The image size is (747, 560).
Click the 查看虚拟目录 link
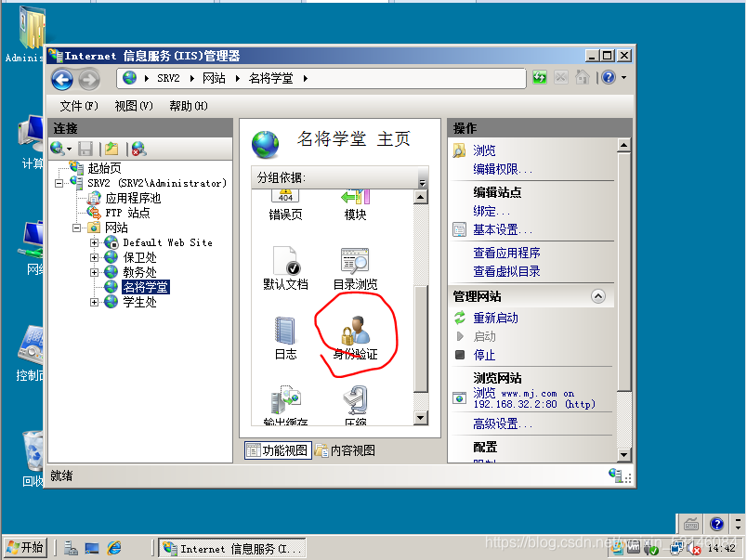[507, 271]
